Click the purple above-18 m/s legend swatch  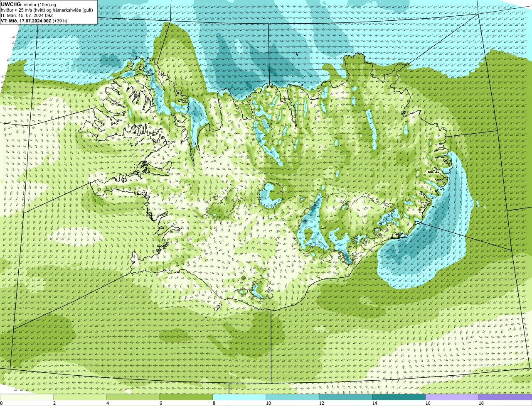[x=505, y=397]
